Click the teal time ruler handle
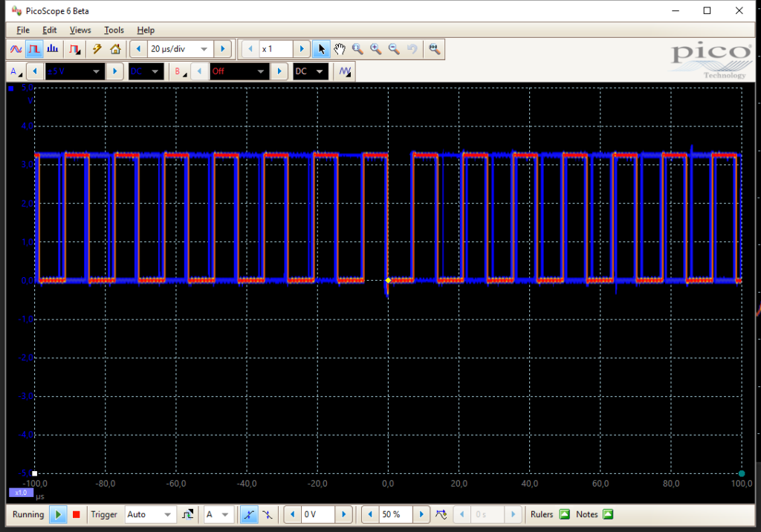This screenshot has width=761, height=532. 742,473
